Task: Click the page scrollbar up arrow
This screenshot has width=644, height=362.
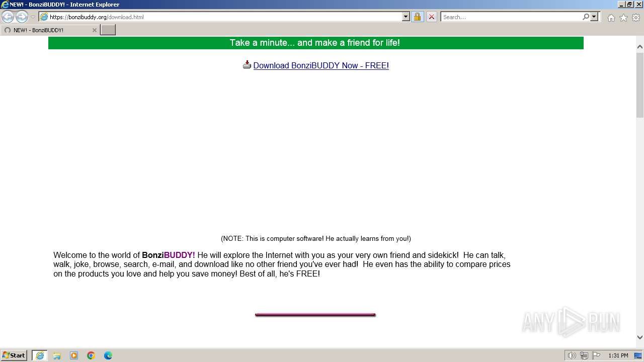Action: (640, 47)
